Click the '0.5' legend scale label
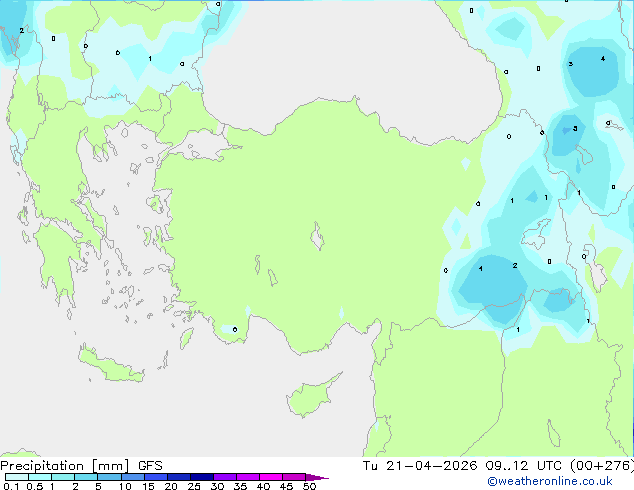634x490 pixels. point(35,486)
